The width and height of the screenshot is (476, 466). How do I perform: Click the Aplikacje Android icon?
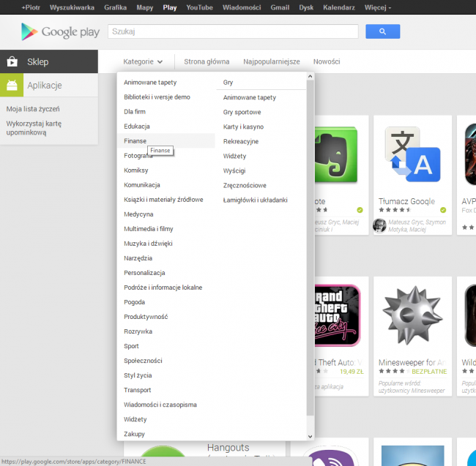[12, 85]
